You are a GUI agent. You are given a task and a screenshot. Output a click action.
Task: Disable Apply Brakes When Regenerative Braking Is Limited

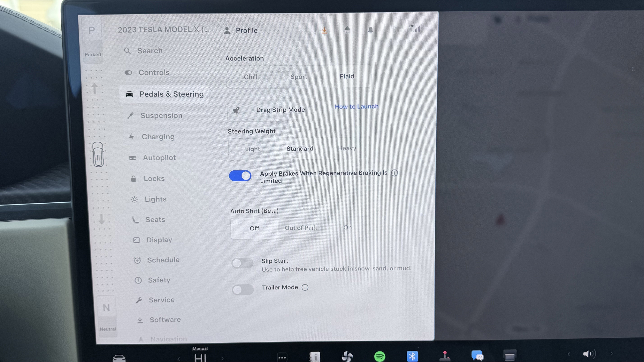click(240, 176)
